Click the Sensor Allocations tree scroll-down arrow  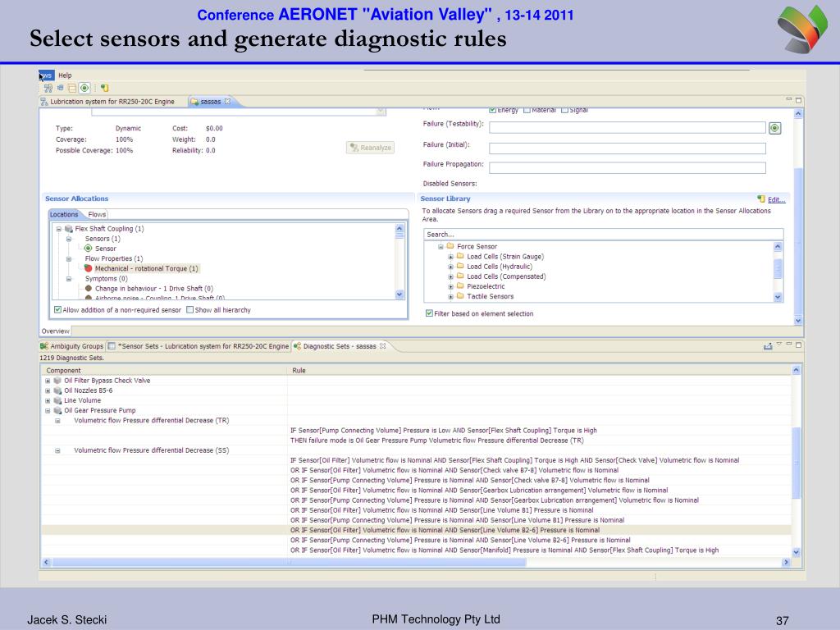(399, 294)
